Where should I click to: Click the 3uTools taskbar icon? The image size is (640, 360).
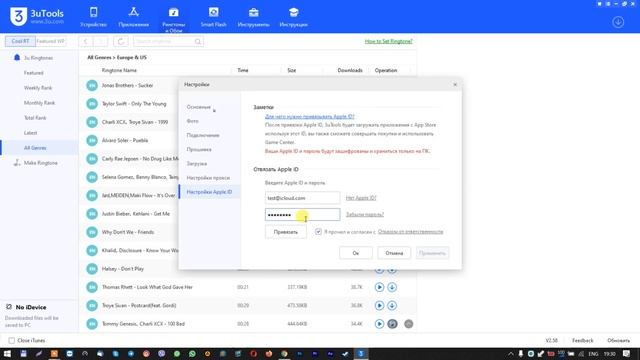[x=361, y=354]
